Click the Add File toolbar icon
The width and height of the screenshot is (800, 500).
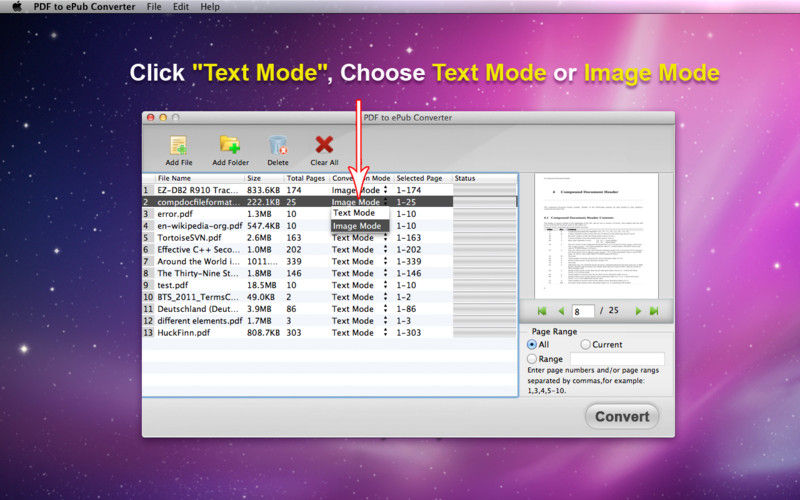[179, 146]
